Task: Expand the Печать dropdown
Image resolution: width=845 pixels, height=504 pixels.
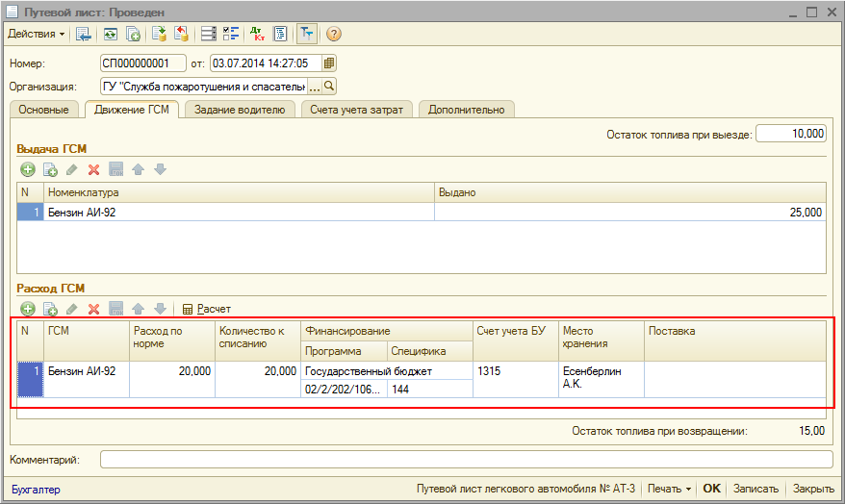Action: (669, 489)
